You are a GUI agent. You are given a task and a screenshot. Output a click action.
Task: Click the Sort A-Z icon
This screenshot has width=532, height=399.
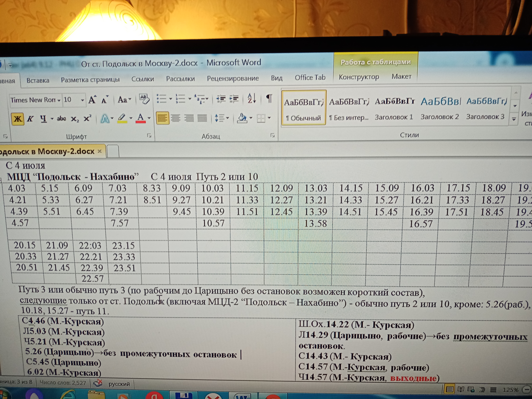click(252, 99)
